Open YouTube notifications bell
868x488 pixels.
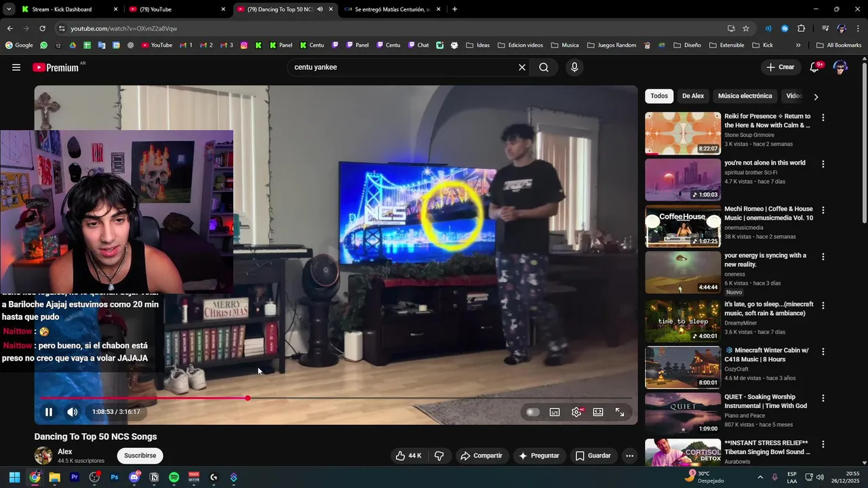click(x=815, y=67)
